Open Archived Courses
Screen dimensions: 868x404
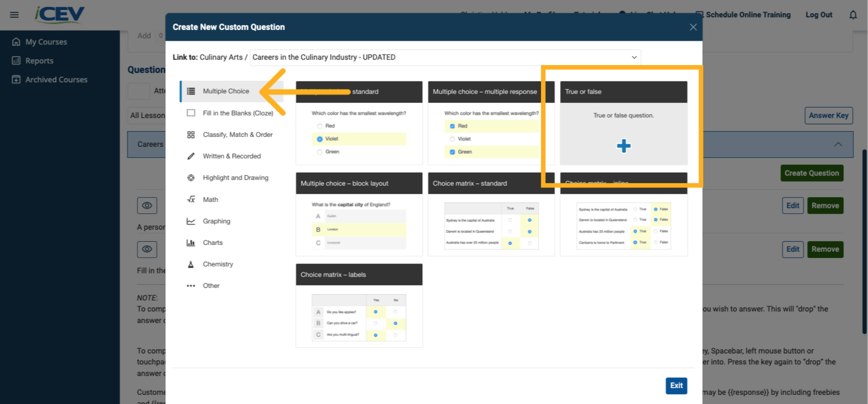(x=57, y=80)
